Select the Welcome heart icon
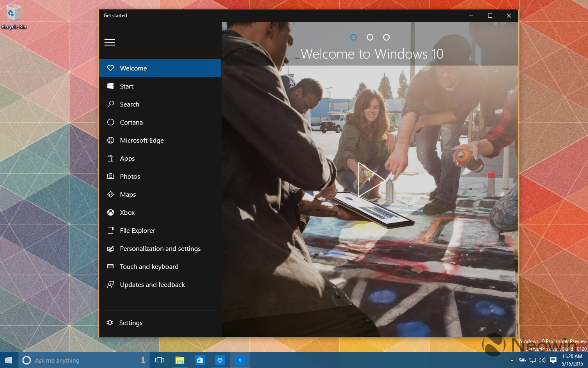This screenshot has width=588, height=368. pos(111,68)
